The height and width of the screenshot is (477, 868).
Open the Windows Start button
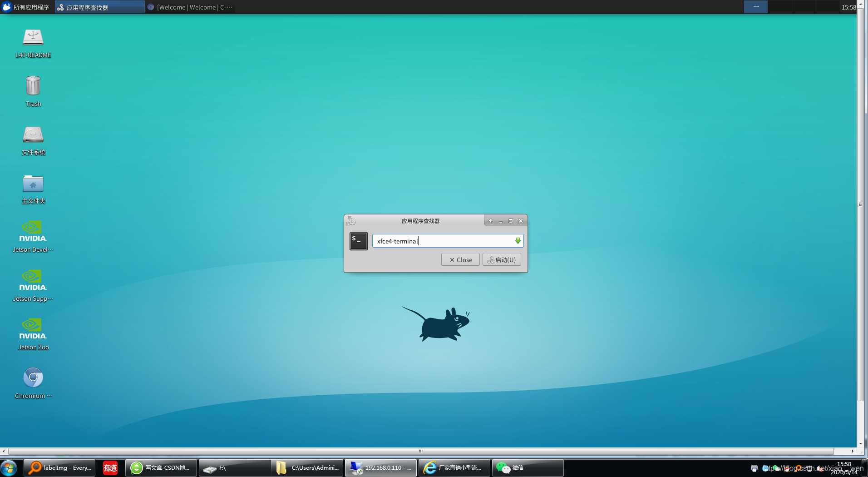[x=9, y=468]
